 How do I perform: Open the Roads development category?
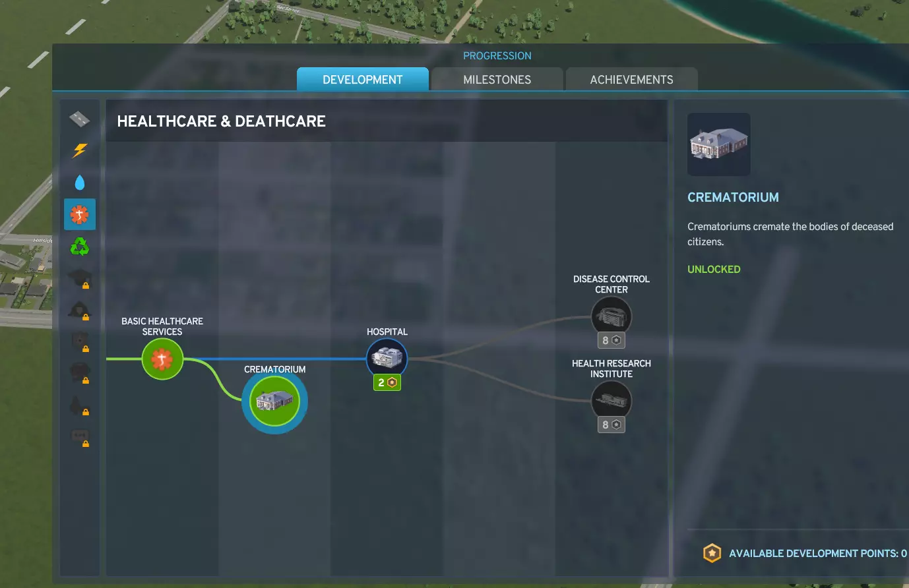(79, 119)
